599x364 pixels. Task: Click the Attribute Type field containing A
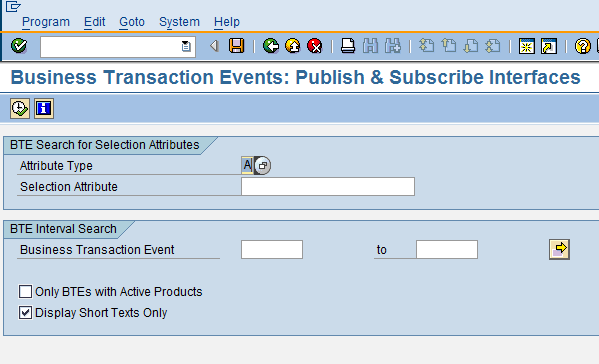tap(247, 165)
